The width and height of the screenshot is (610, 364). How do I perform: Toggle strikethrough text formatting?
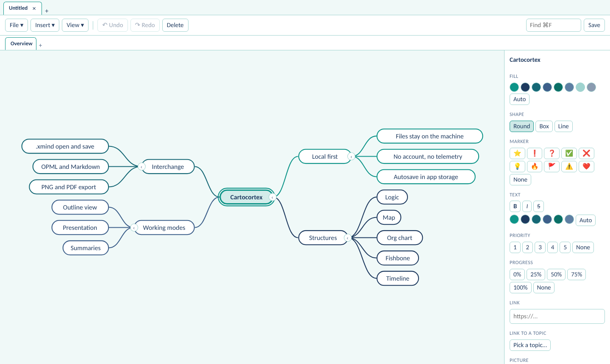pos(538,206)
